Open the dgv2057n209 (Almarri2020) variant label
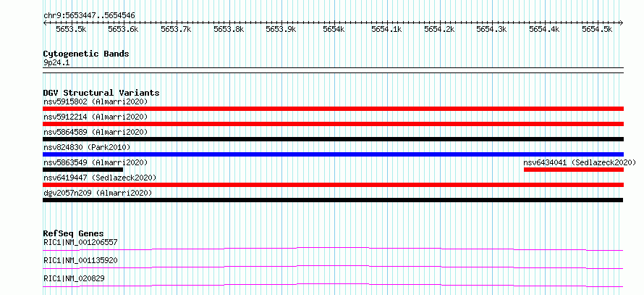Image resolution: width=644 pixels, height=295 pixels. click(x=98, y=193)
